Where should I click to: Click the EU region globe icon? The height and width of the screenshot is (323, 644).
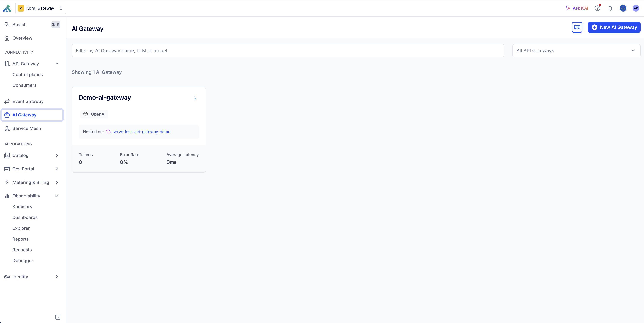pyautogui.click(x=623, y=8)
